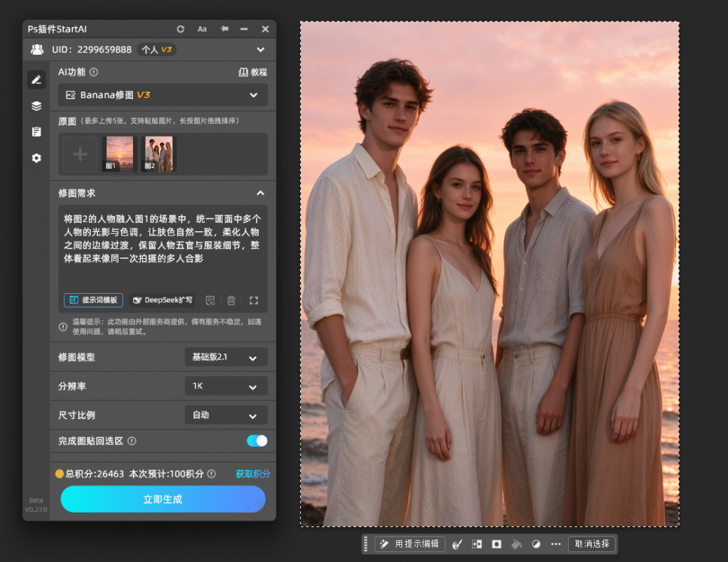Open the saved records sidebar icon
Viewport: 728px width, 562px height.
pos(36,132)
